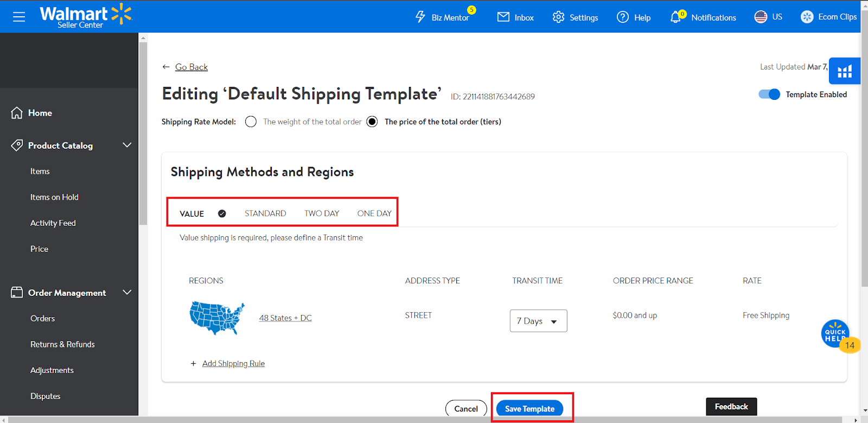Click the $0.00 and up price range
The height and width of the screenshot is (423, 868).
point(635,315)
